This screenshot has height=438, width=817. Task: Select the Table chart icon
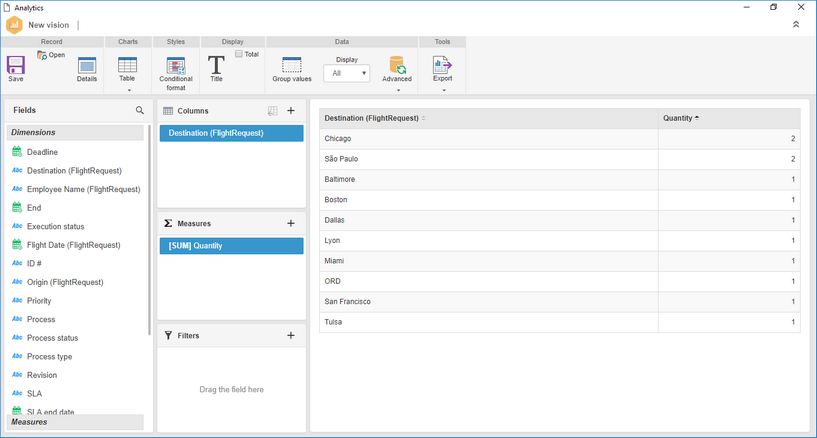127,65
